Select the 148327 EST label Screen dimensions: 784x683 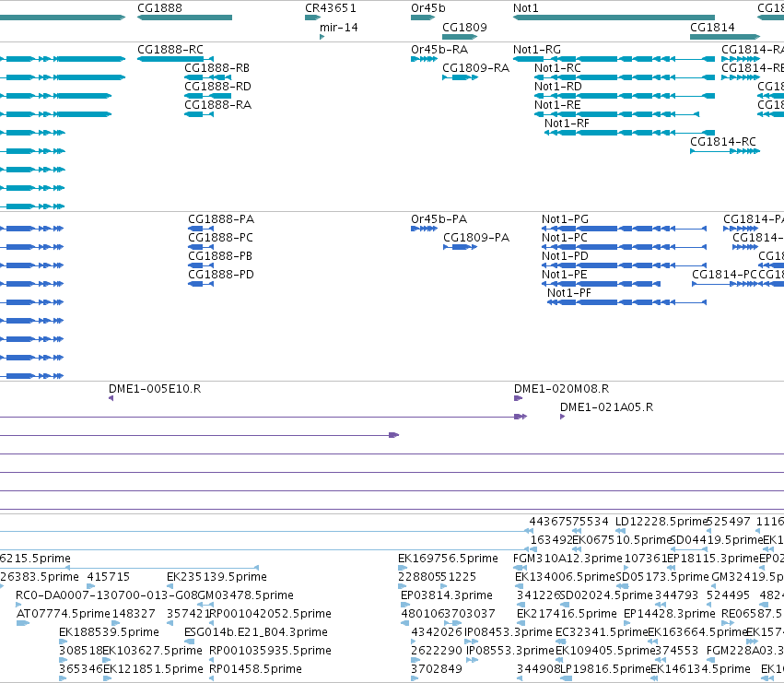coord(134,614)
